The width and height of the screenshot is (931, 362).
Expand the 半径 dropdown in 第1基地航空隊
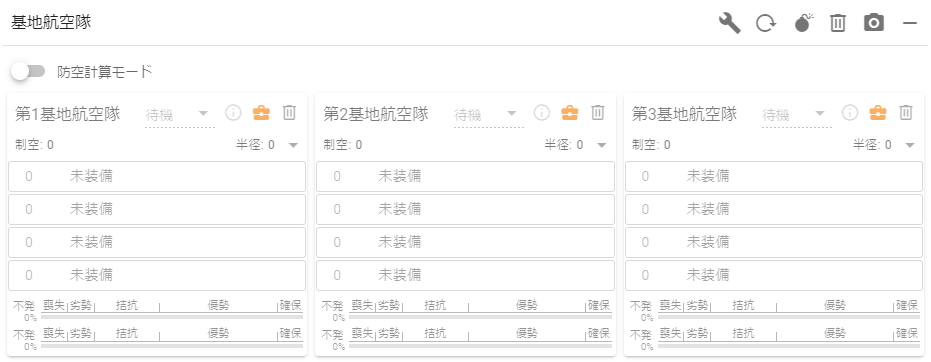pyautogui.click(x=293, y=145)
